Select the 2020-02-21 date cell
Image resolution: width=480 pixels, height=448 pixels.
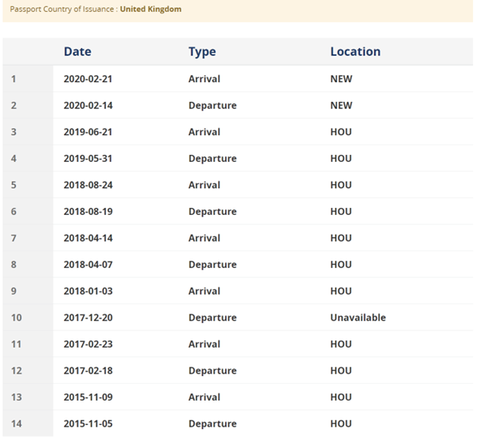coord(88,79)
